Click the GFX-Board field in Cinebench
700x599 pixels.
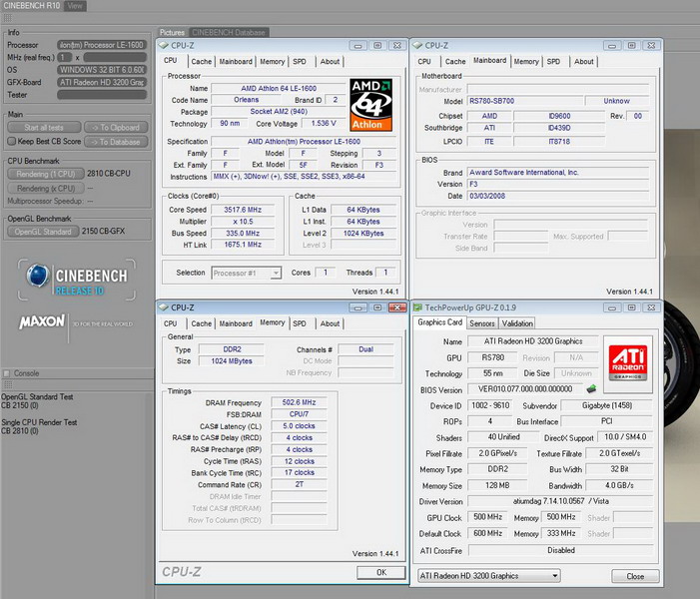point(102,82)
